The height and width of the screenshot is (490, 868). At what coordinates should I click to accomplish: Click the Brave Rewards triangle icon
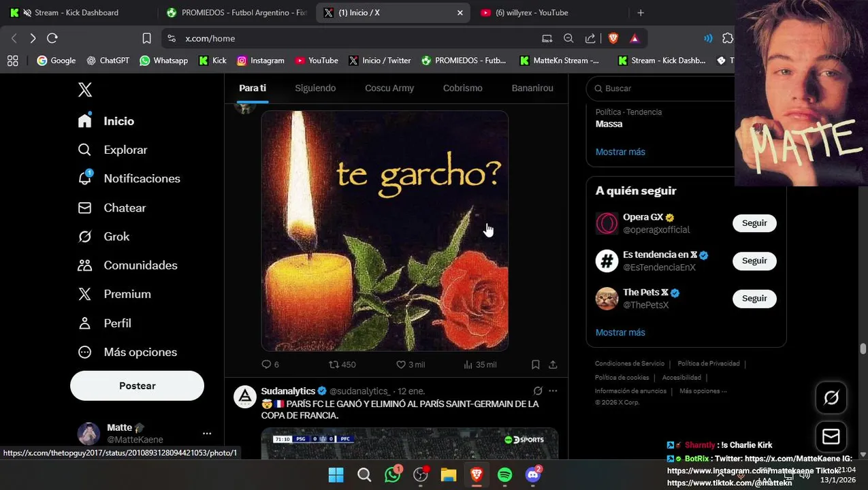coord(634,38)
